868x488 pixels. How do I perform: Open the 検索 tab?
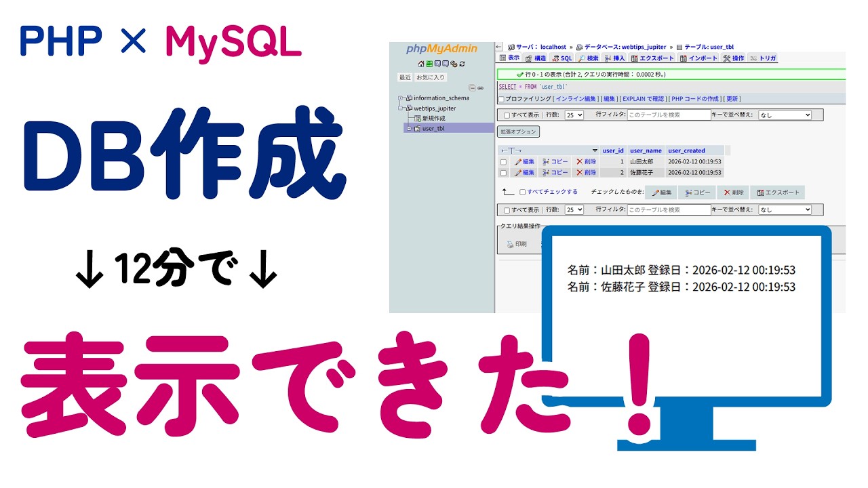[589, 58]
